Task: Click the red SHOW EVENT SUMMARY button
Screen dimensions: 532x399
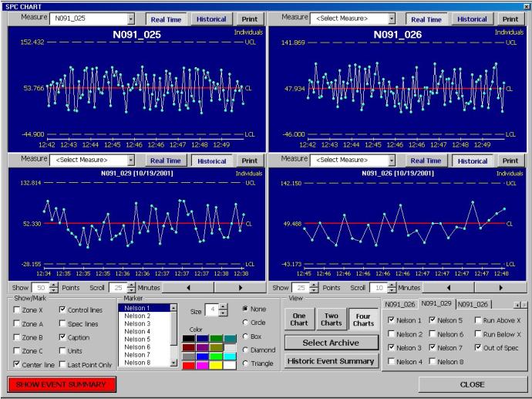Action: [62, 384]
